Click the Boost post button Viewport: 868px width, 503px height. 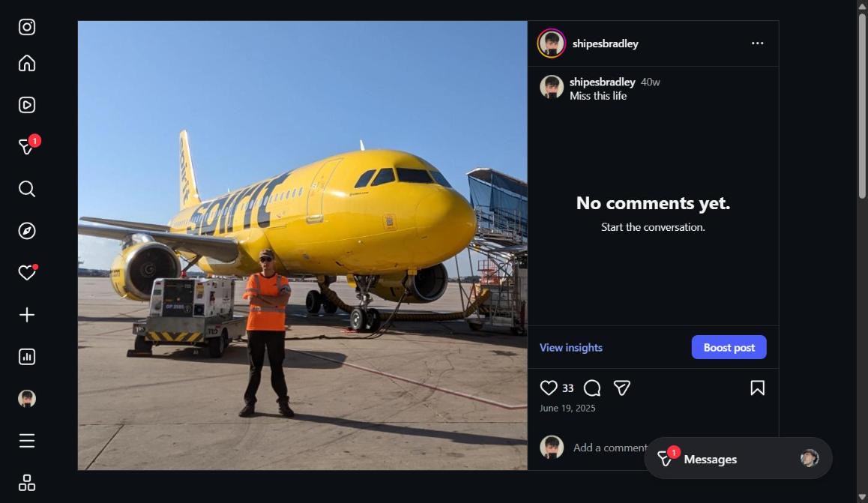[x=729, y=347]
